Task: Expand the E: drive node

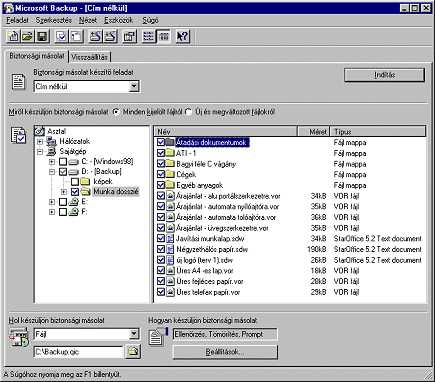Action: coord(52,202)
